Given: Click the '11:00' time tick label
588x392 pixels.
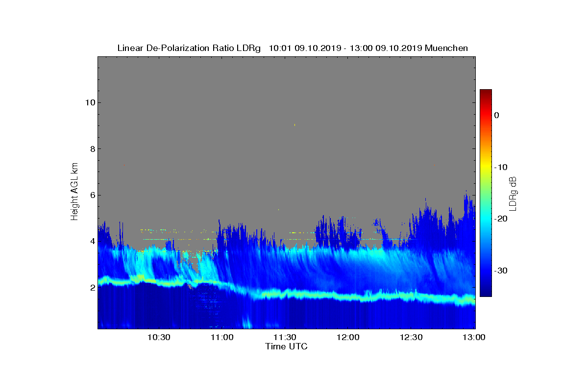Looking at the screenshot, I should (221, 337).
